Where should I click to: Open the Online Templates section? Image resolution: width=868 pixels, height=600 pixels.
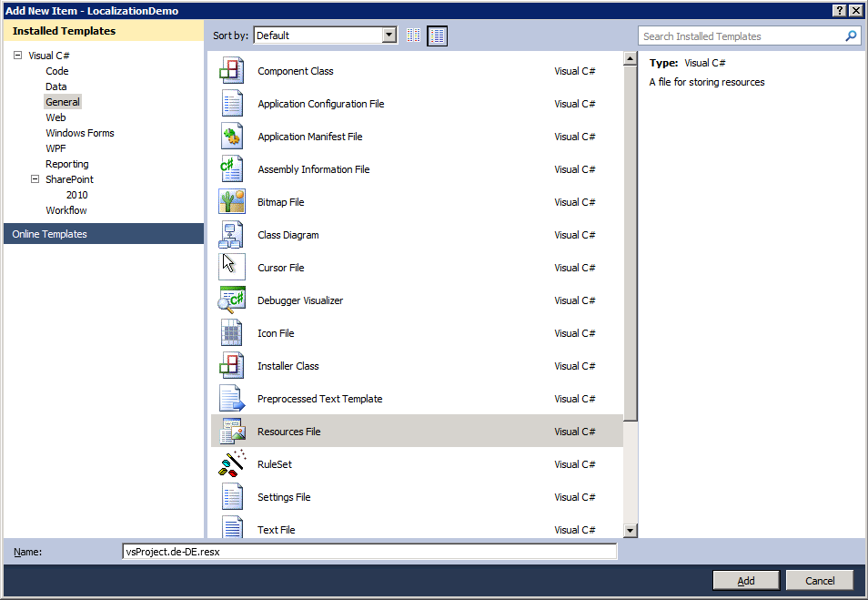[104, 234]
